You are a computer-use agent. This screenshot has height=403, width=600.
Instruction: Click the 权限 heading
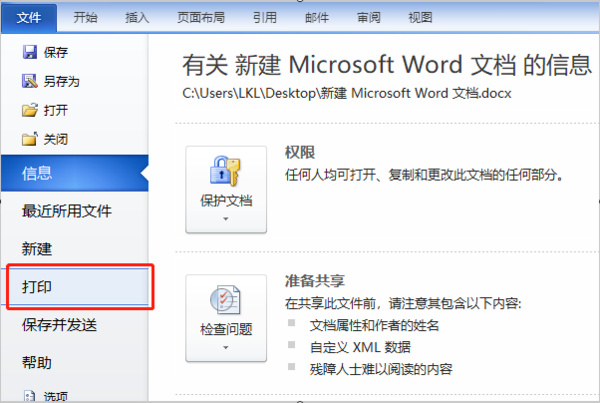coord(300,152)
